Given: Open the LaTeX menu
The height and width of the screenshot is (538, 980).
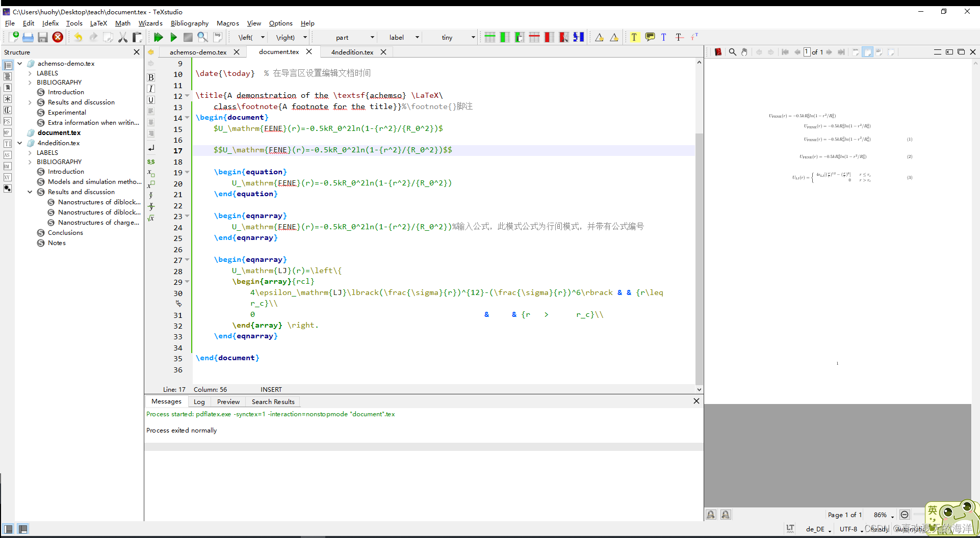Looking at the screenshot, I should [x=98, y=23].
